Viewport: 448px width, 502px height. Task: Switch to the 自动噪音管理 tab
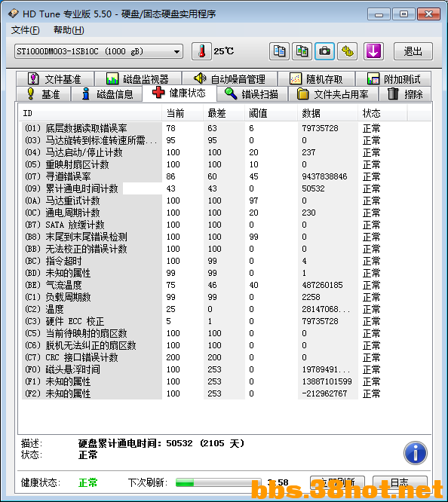pyautogui.click(x=229, y=78)
